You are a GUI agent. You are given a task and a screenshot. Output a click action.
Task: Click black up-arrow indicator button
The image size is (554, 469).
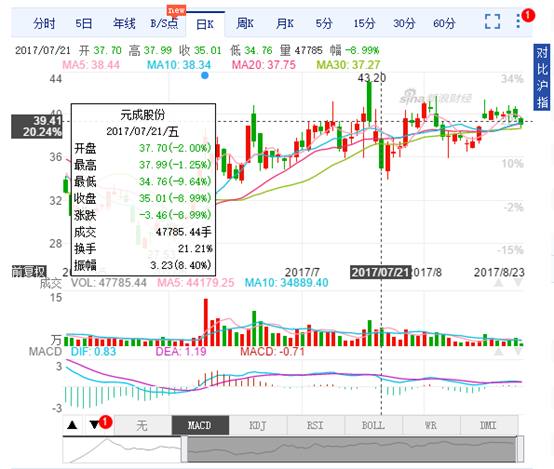pyautogui.click(x=72, y=425)
